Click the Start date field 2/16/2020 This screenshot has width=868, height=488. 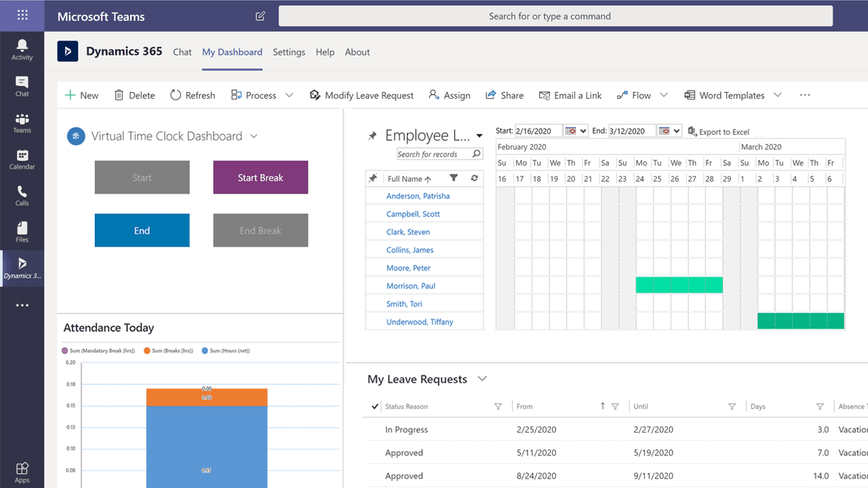pyautogui.click(x=538, y=131)
